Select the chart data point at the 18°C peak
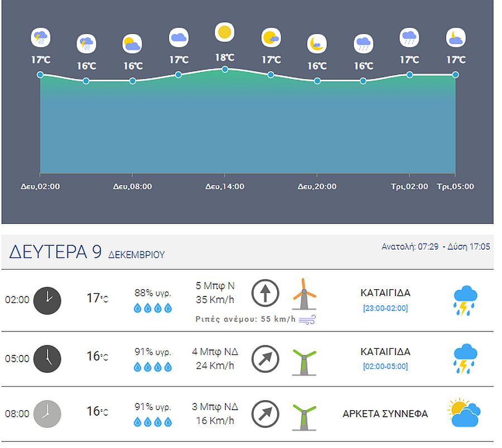Screen dimensions: 502x448 coord(225,69)
